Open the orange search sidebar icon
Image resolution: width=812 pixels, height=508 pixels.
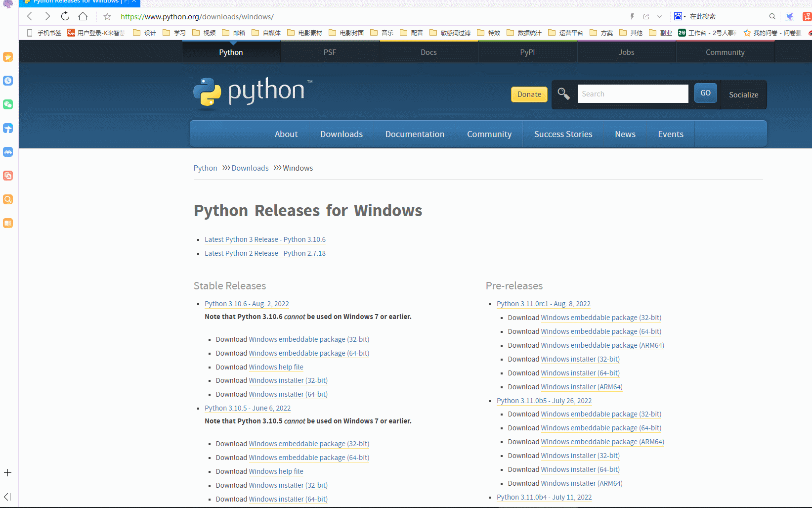pos(8,199)
